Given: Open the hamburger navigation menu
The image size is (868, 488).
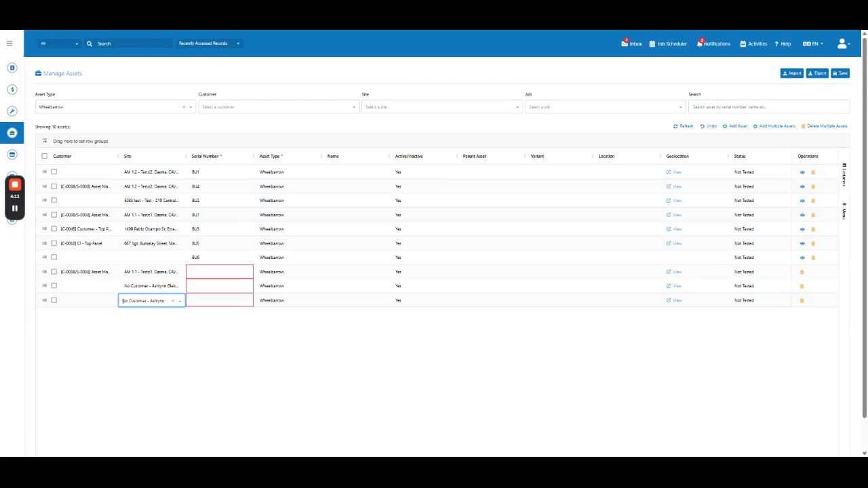Looking at the screenshot, I should pos(9,43).
